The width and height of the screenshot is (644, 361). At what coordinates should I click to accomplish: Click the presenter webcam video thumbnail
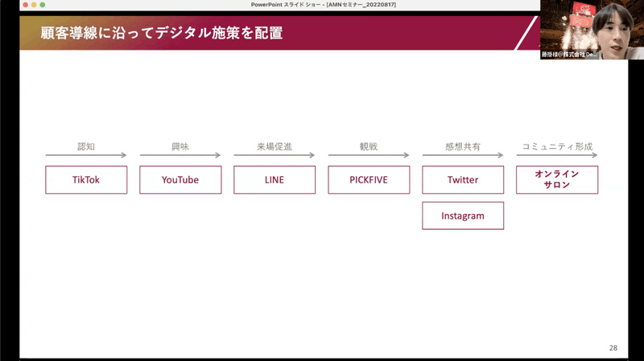point(592,30)
